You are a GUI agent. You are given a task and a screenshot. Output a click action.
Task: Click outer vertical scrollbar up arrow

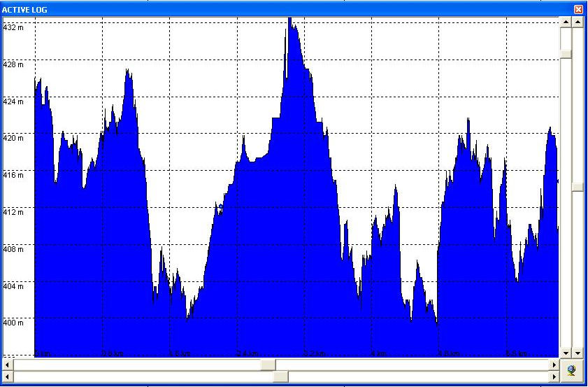coord(578,22)
